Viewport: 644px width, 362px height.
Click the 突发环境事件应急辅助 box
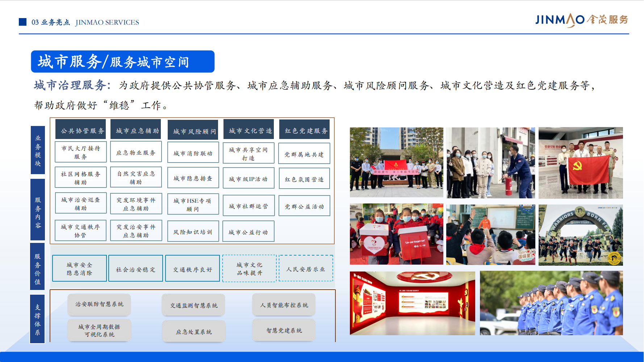[136, 204]
